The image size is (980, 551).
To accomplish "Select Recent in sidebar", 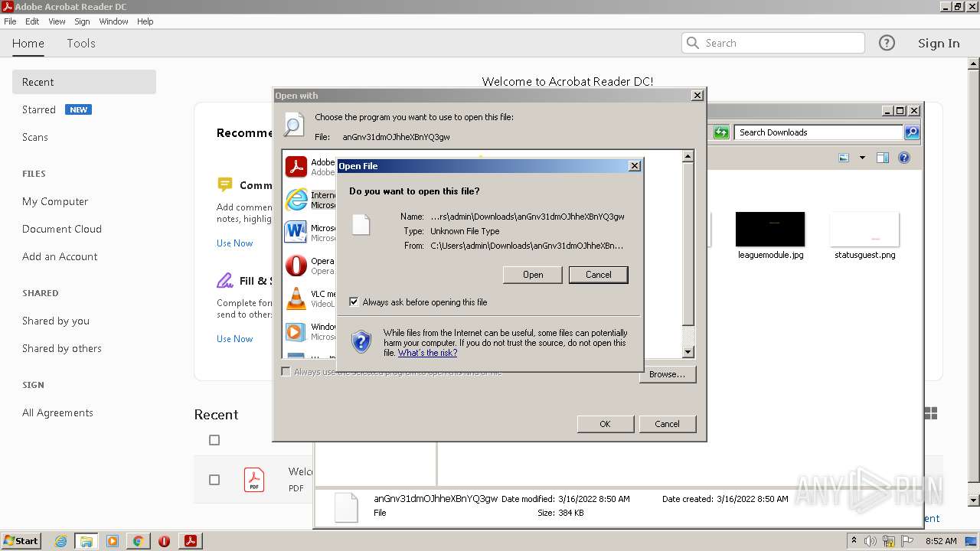I will (x=84, y=82).
